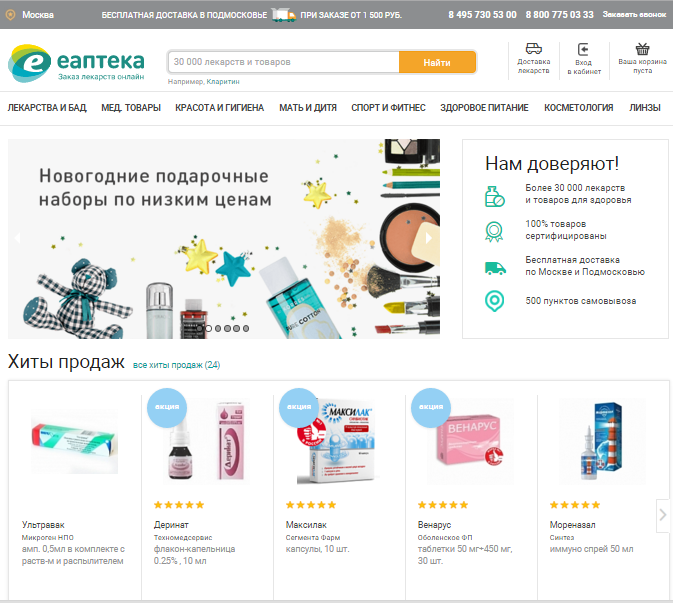Viewport: 673px width, 603px height.
Task: Open the Деринат product title
Action: pos(171,525)
